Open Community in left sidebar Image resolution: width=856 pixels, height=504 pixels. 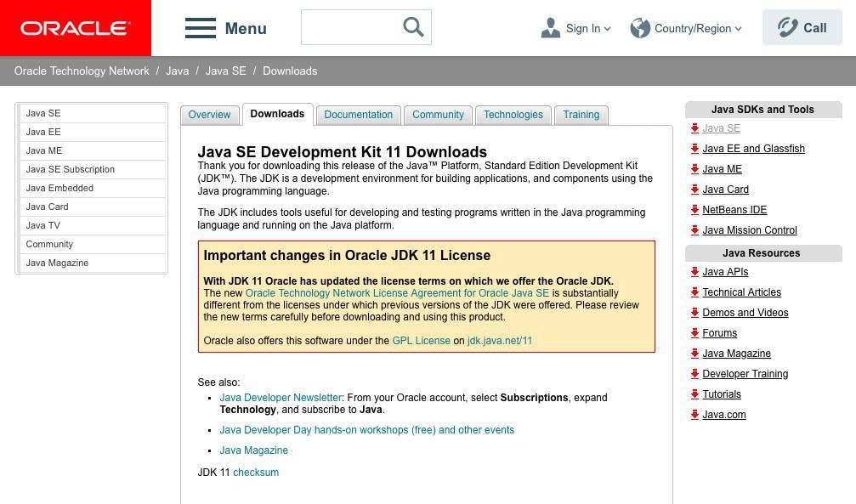coord(93,244)
